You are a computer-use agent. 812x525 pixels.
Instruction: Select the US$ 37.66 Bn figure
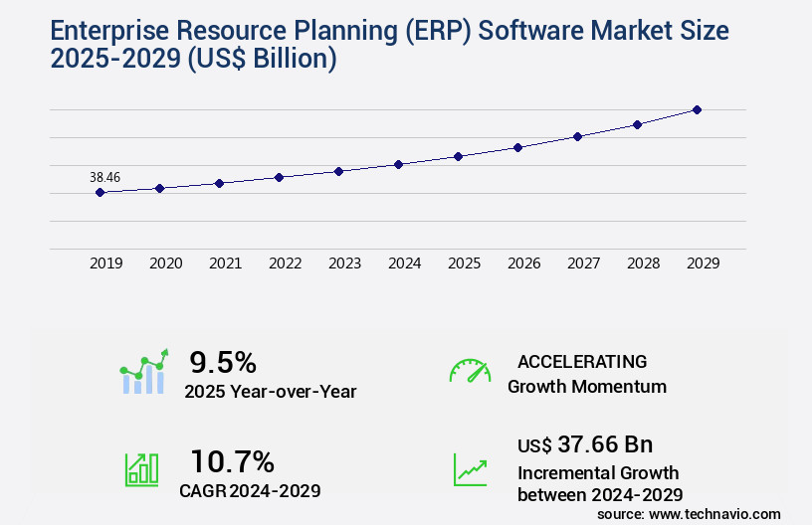[585, 444]
